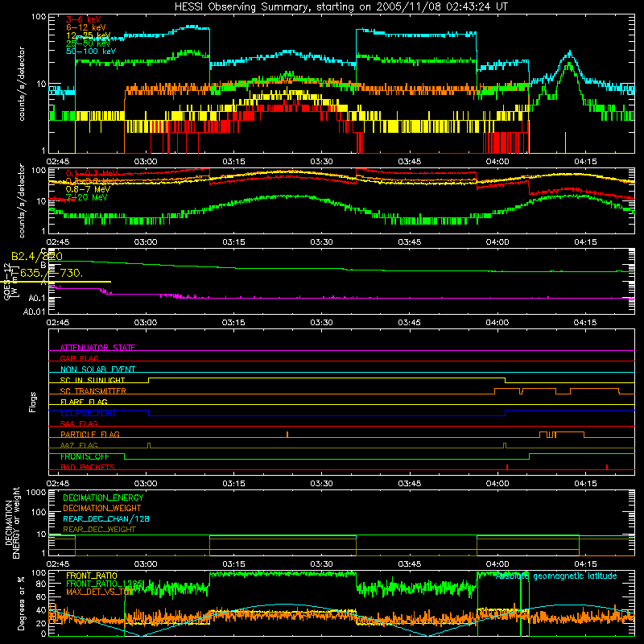This screenshot has height=644, width=644.
Task: Select the FLARE_FLAG label
Action: 84,402
